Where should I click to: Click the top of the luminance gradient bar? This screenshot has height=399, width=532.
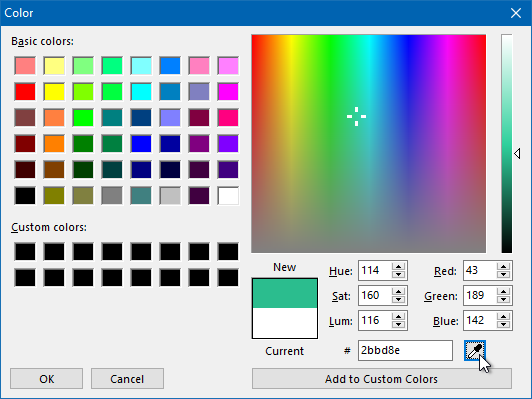pyautogui.click(x=507, y=37)
